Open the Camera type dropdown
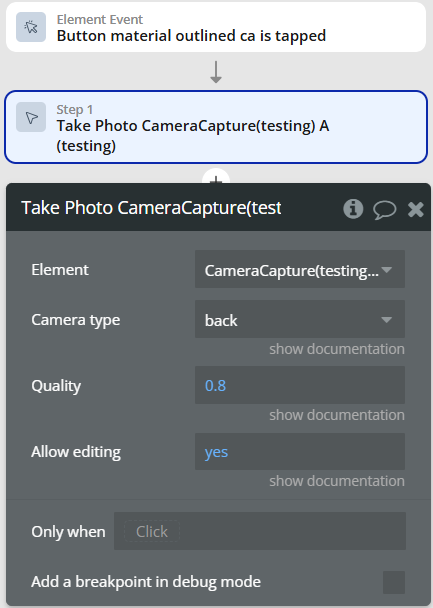The width and height of the screenshot is (433, 608). (300, 320)
